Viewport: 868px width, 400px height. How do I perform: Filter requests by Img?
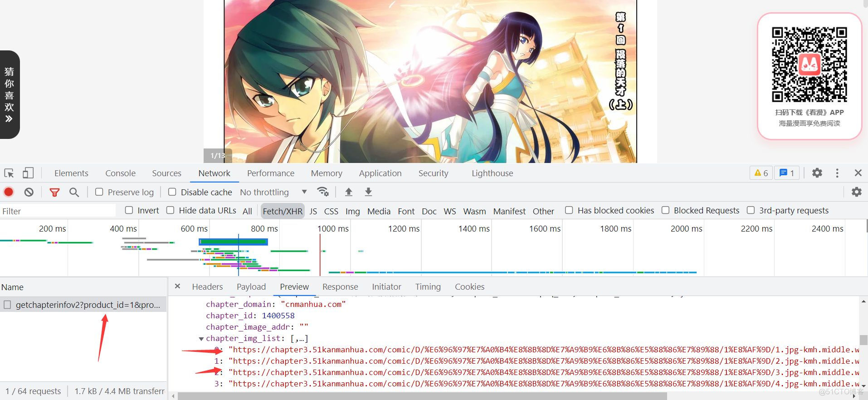pyautogui.click(x=352, y=211)
